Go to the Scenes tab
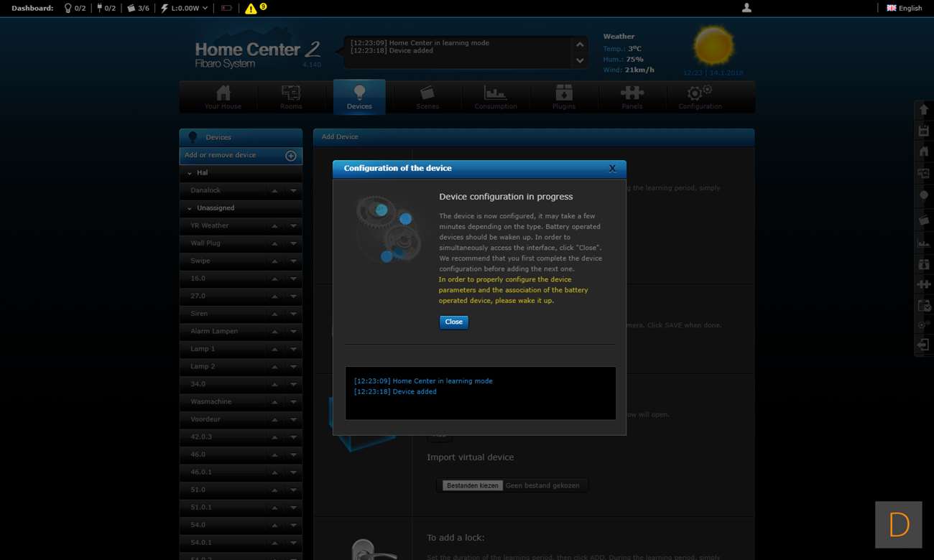 tap(427, 97)
